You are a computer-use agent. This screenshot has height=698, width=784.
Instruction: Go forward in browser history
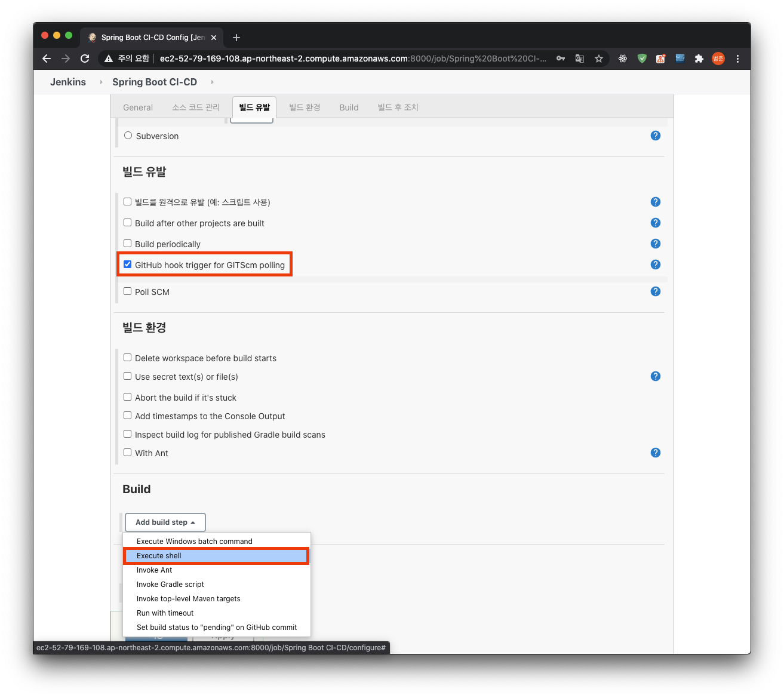coord(66,59)
